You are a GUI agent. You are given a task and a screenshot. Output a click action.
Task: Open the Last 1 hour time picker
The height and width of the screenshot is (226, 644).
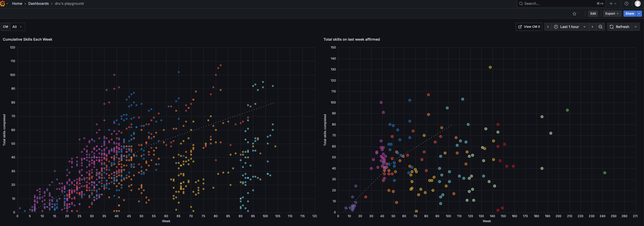coord(569,27)
